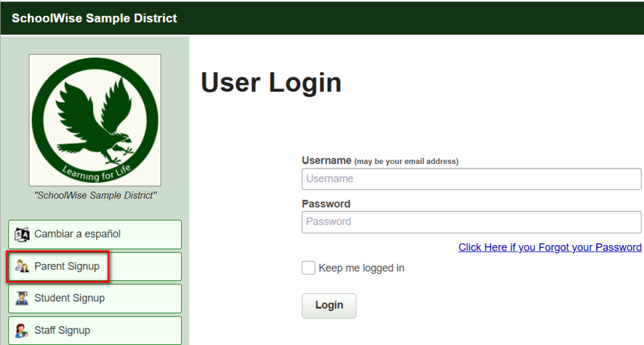This screenshot has width=644, height=345.
Task: Open the Forgot your Password link
Action: click(x=550, y=248)
